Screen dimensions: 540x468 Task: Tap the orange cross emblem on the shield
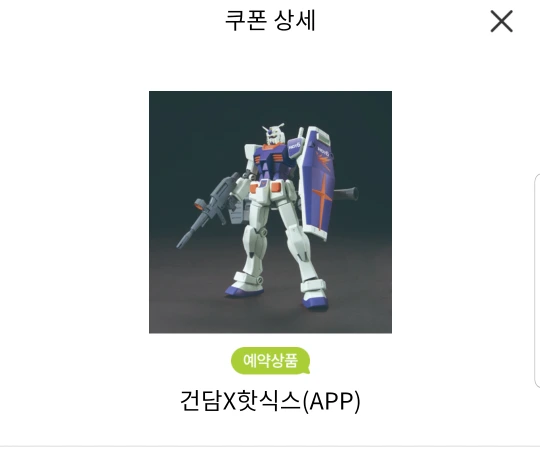point(323,200)
